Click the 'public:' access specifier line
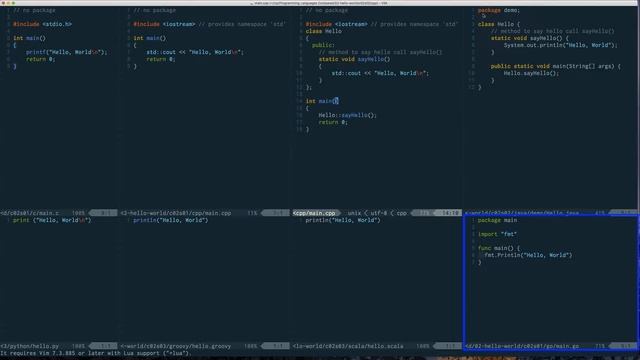The image size is (640, 360). pos(323,45)
